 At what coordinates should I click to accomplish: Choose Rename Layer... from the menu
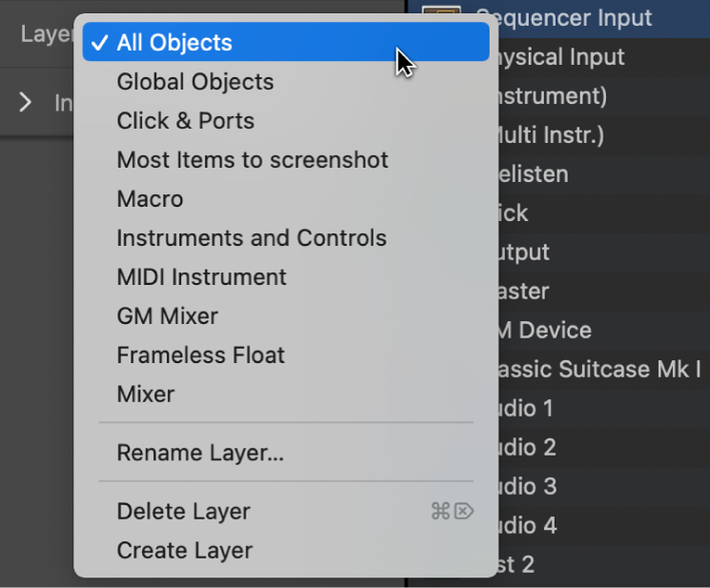[200, 454]
